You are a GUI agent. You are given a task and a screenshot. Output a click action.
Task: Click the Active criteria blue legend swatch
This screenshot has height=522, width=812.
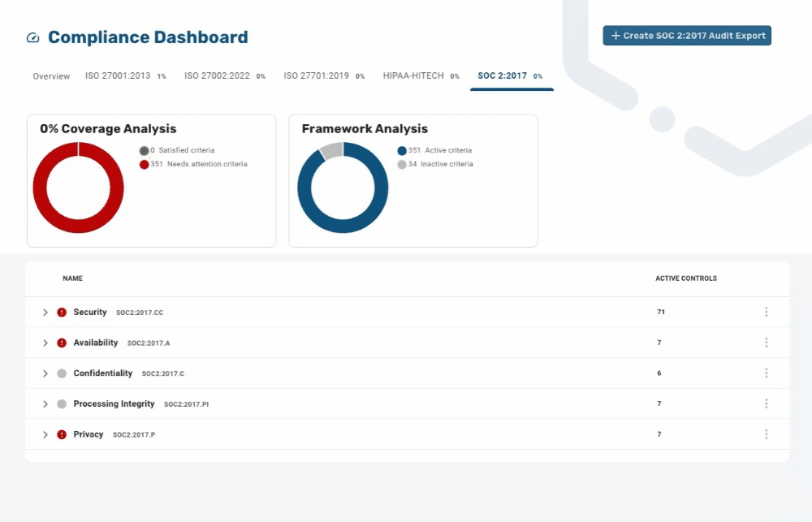(x=402, y=151)
